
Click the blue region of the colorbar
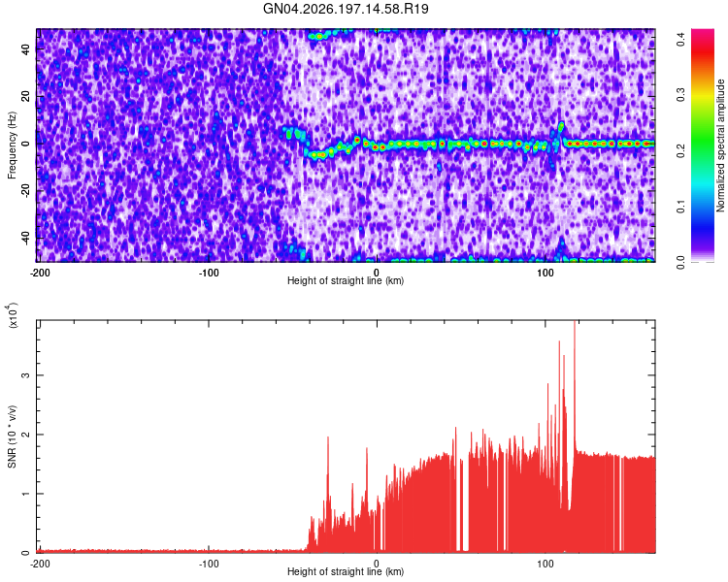point(703,223)
